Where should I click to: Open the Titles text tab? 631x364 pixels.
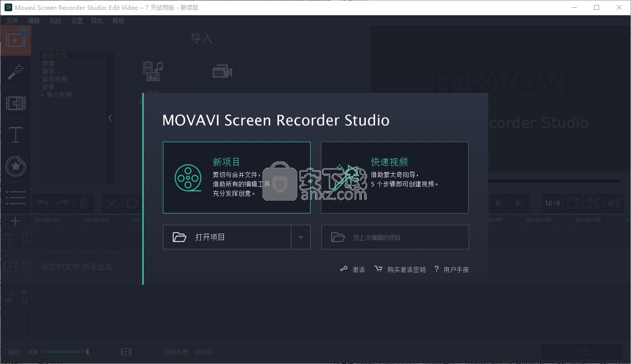coord(16,135)
